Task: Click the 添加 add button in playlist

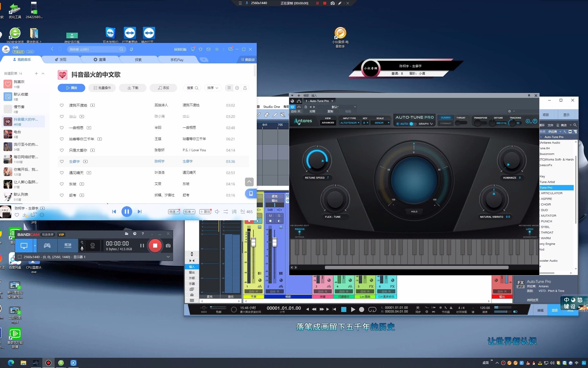Action: point(163,88)
